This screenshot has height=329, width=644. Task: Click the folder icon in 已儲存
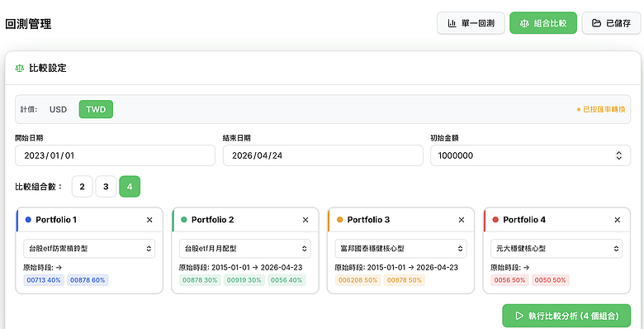pos(596,23)
